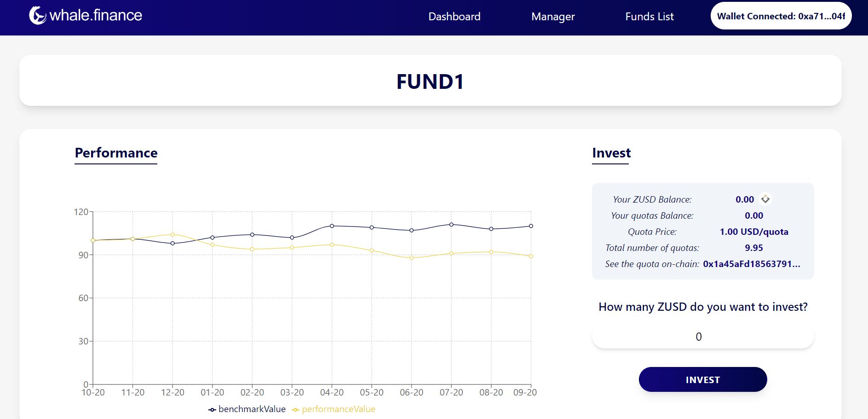Screen dimensions: 868x419
Task: Click the ZUSD balance value 0.00
Action: (745, 199)
